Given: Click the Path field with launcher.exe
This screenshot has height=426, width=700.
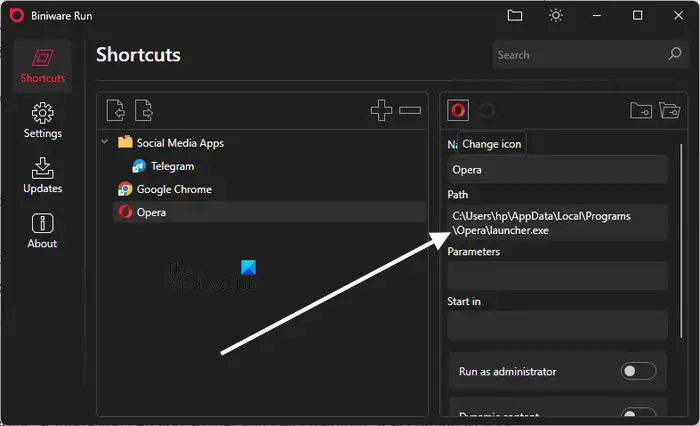Looking at the screenshot, I should 557,223.
